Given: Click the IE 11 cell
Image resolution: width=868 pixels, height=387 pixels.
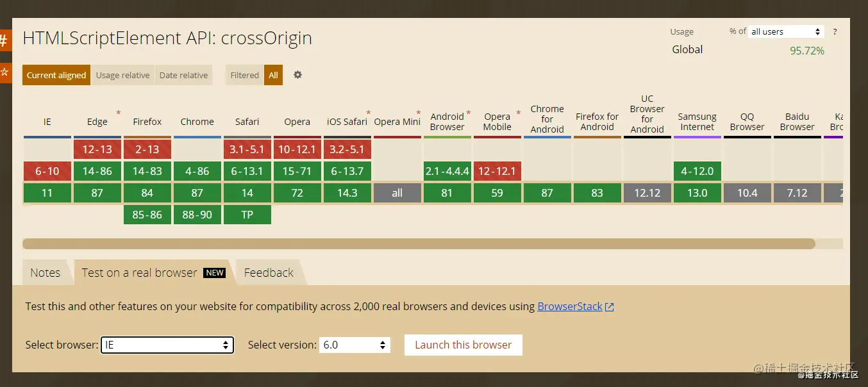Looking at the screenshot, I should click(47, 193).
